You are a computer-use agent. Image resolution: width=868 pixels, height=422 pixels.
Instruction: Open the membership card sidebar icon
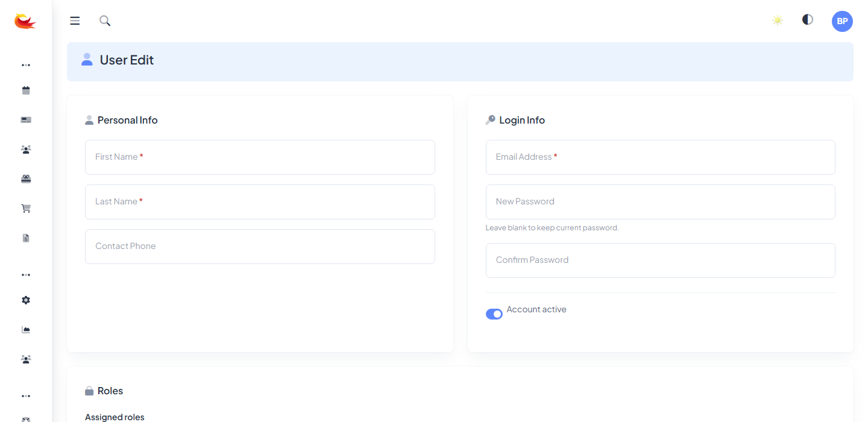pos(26,120)
